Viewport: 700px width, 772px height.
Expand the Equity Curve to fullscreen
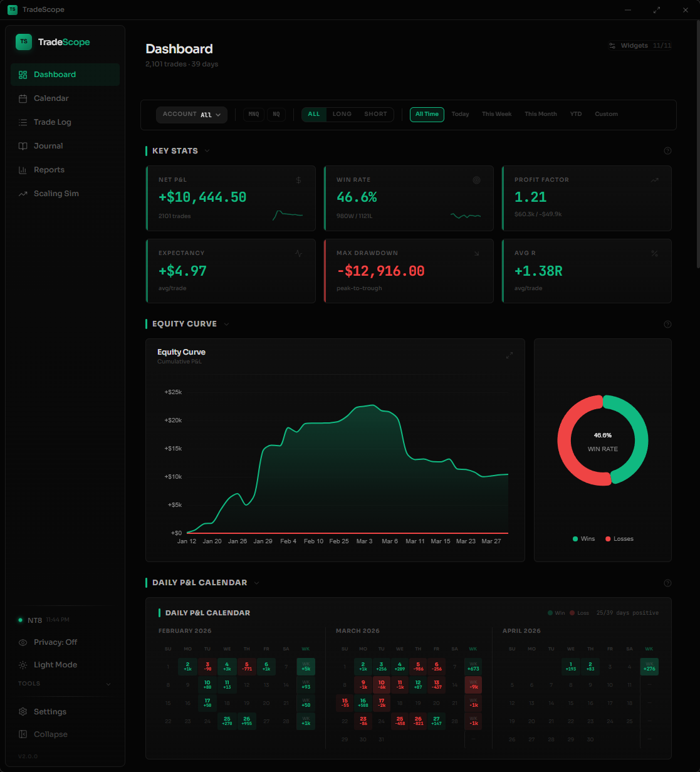coord(509,355)
